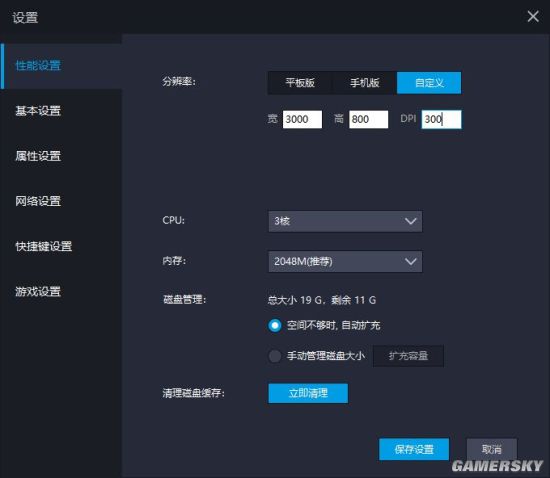The height and width of the screenshot is (478, 550).
Task: Open 游戏设置 in sidebar
Action: (x=38, y=291)
